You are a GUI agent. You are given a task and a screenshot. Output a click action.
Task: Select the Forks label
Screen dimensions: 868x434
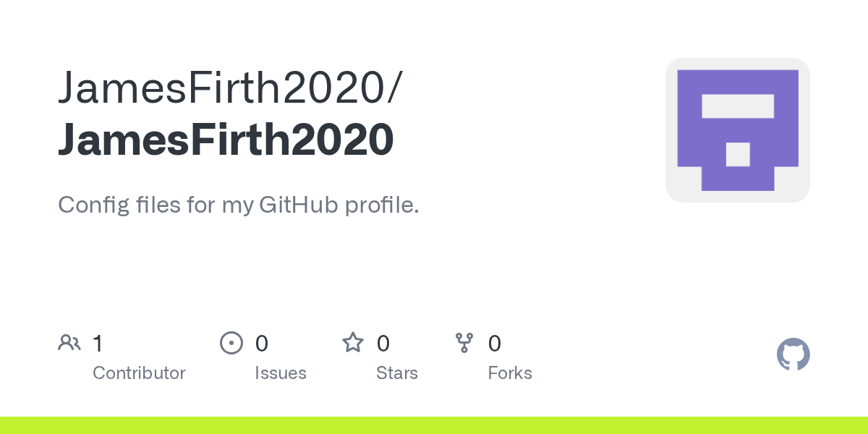510,373
